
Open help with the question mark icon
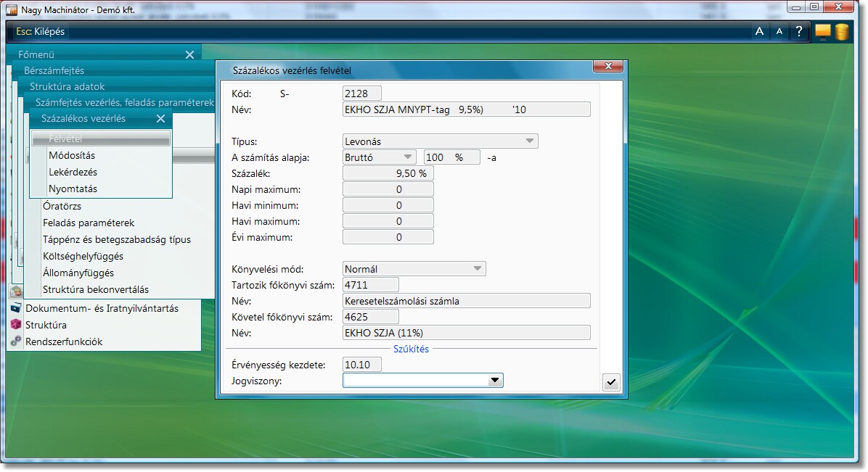click(x=799, y=31)
